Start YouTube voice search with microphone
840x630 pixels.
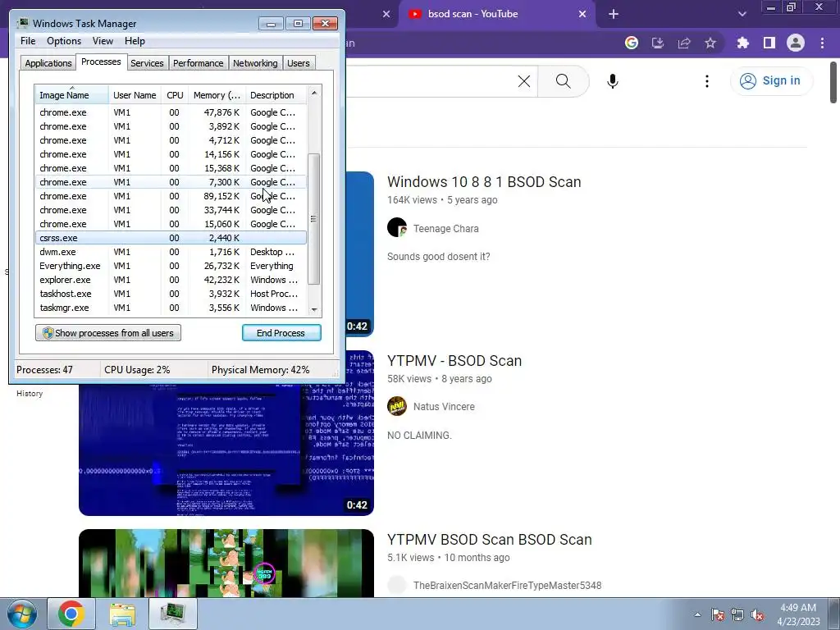(x=612, y=81)
